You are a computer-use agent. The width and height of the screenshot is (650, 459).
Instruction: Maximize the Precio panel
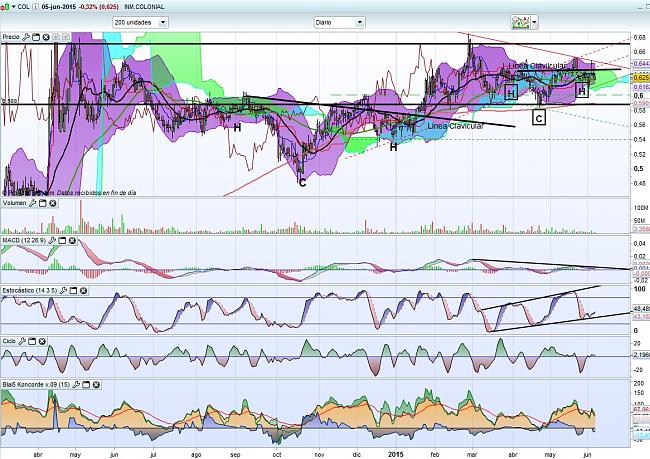(36, 37)
